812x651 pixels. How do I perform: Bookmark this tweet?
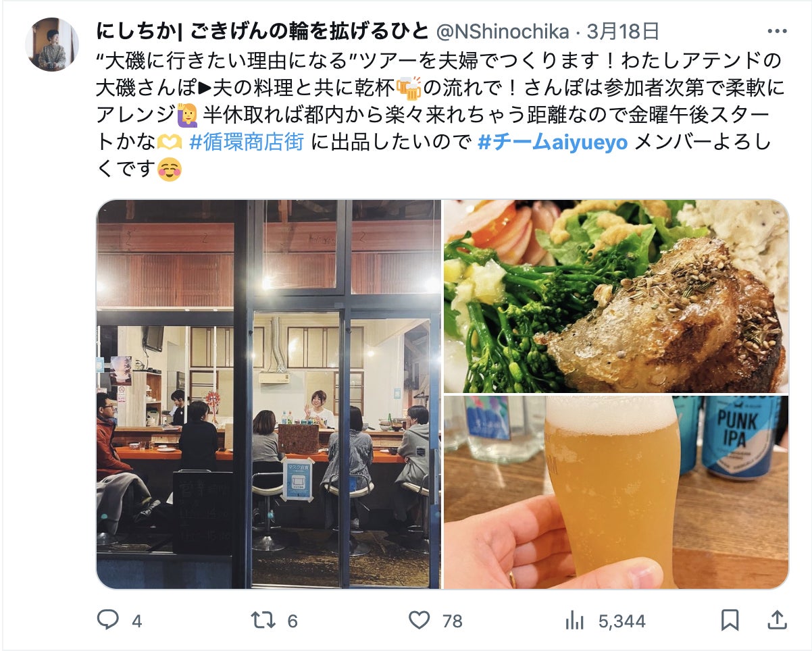click(x=730, y=619)
